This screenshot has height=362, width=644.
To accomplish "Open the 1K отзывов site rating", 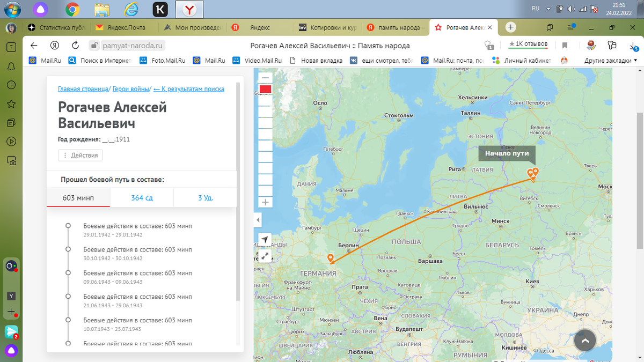I will click(x=528, y=44).
